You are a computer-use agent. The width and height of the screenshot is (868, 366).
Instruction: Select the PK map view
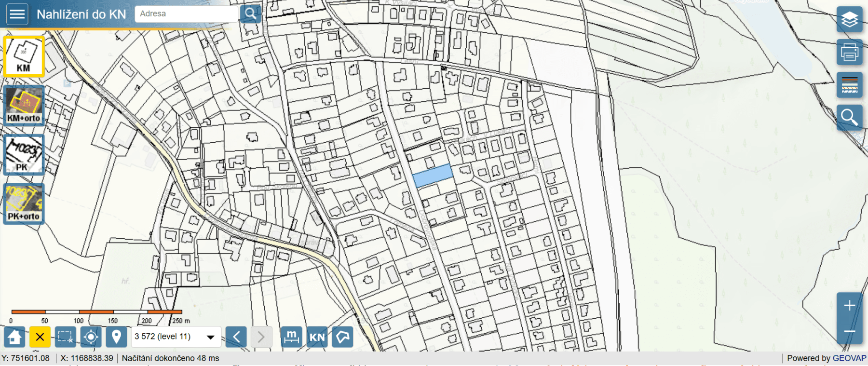pyautogui.click(x=24, y=154)
